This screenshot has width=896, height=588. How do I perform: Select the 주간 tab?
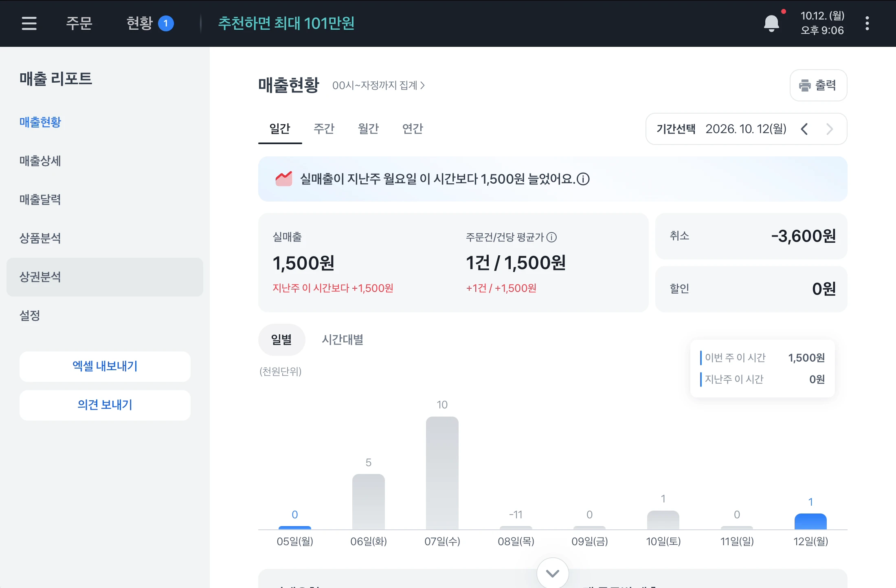pos(324,129)
